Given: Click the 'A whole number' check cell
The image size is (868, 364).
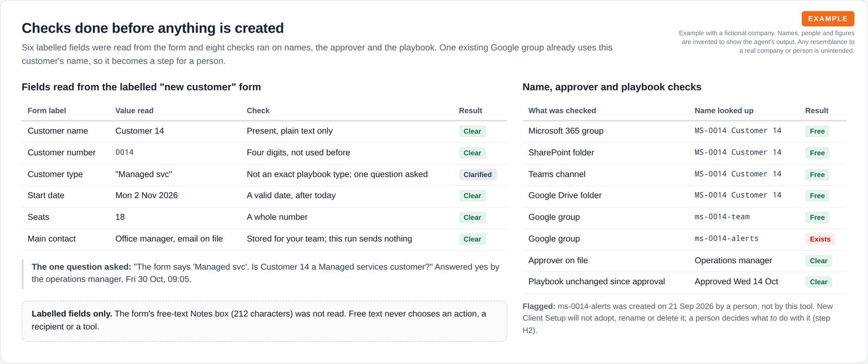Looking at the screenshot, I should (x=277, y=217).
